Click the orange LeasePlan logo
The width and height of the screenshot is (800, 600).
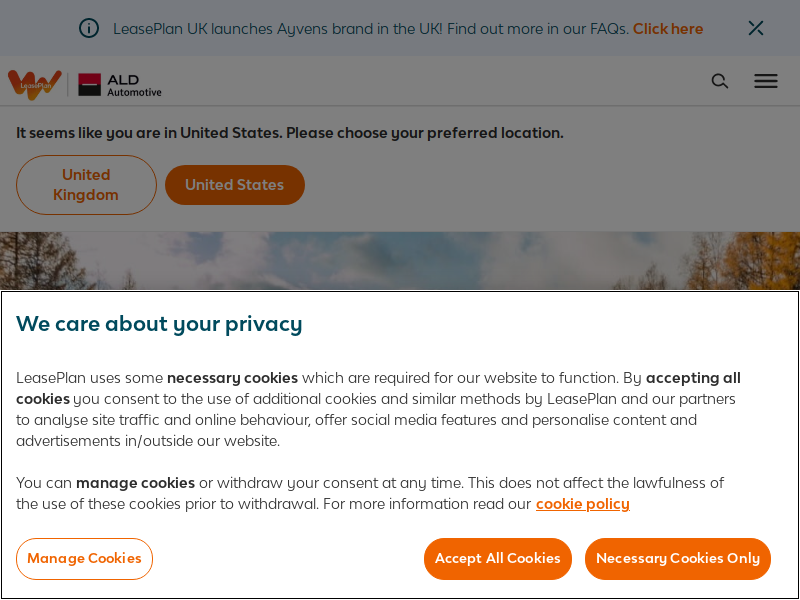[35, 85]
